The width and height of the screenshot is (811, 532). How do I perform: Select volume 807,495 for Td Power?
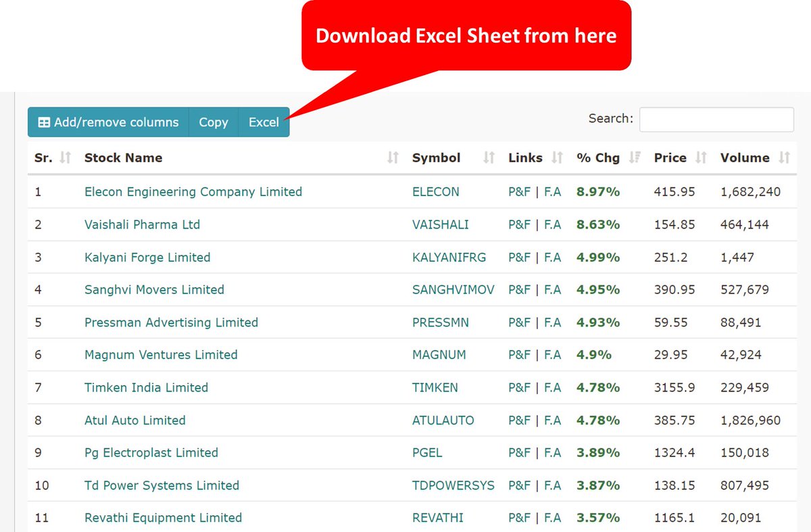tap(745, 485)
